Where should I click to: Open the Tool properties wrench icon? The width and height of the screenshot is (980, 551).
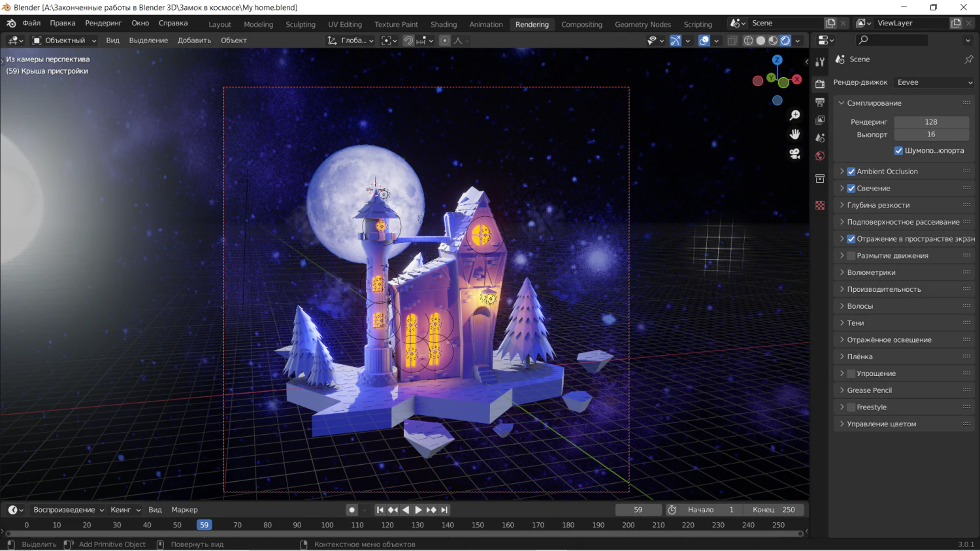[820, 61]
